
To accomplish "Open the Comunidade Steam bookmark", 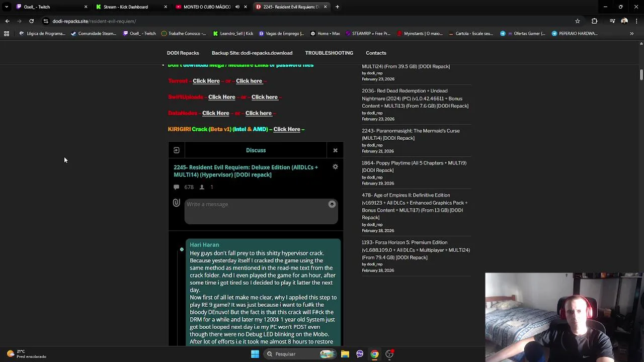I will coord(94,34).
